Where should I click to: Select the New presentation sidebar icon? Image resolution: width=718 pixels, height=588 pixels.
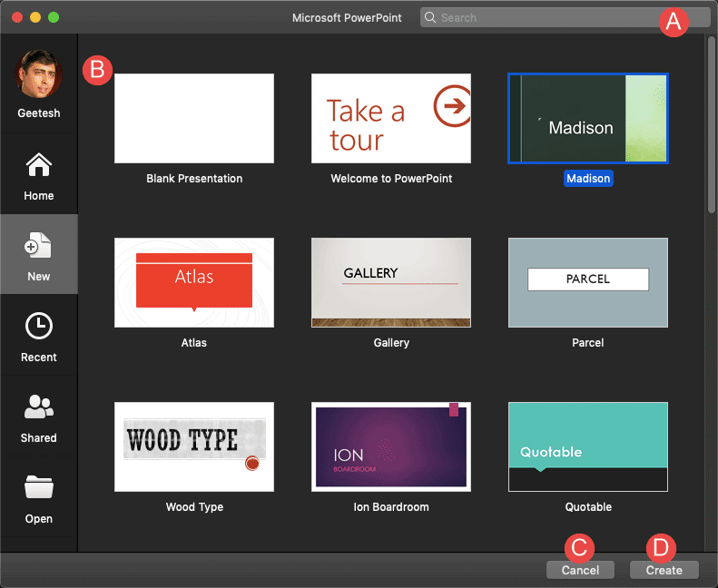[x=39, y=246]
